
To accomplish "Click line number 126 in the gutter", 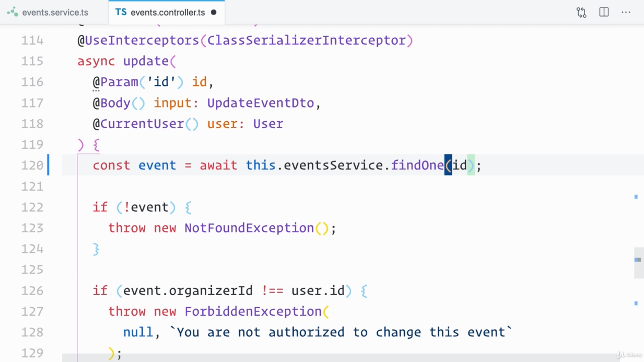I will click(x=32, y=291).
